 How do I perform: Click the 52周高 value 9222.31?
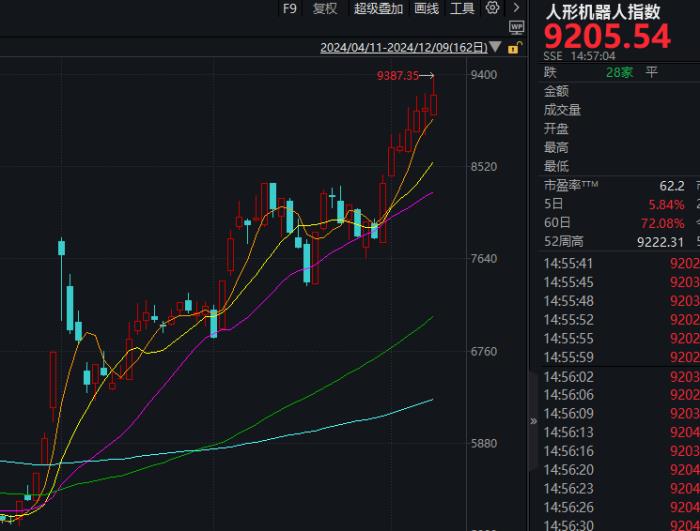[660, 242]
